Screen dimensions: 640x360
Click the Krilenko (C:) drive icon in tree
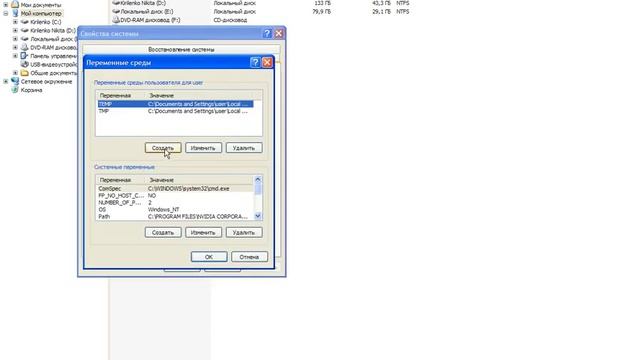click(24, 22)
